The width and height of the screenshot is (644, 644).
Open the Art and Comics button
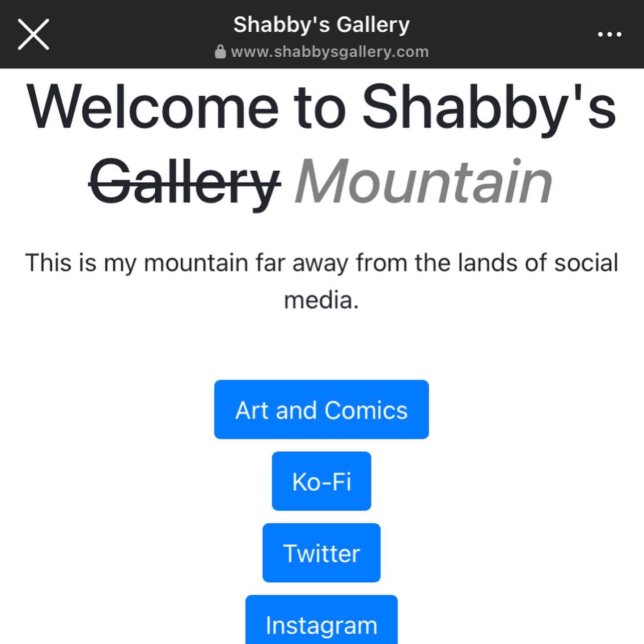(x=321, y=410)
